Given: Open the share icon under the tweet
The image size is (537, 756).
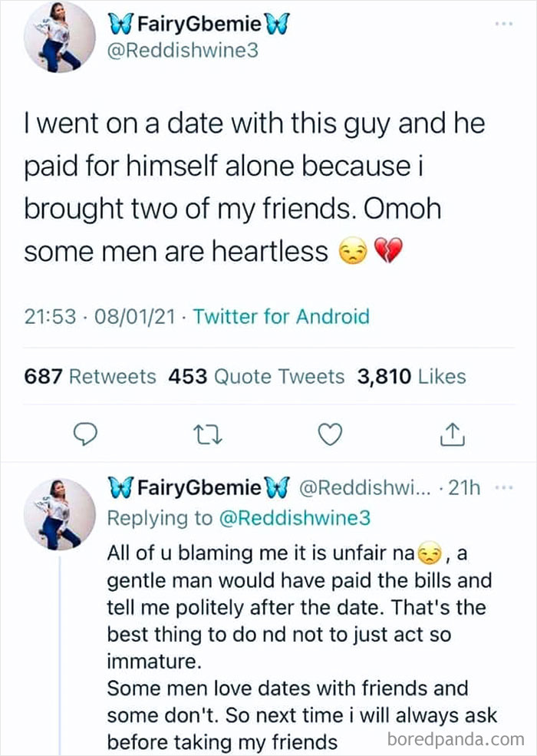Looking at the screenshot, I should [x=451, y=434].
